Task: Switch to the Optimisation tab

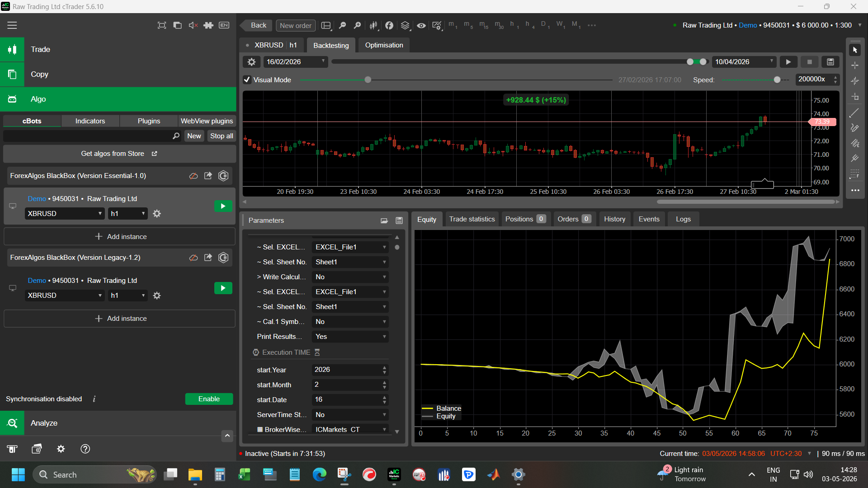Action: pos(384,45)
